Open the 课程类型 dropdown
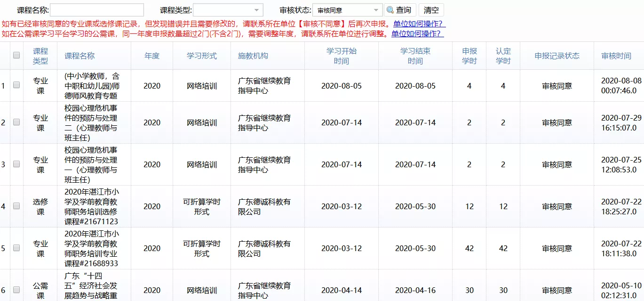644x301 pixels. tap(228, 10)
